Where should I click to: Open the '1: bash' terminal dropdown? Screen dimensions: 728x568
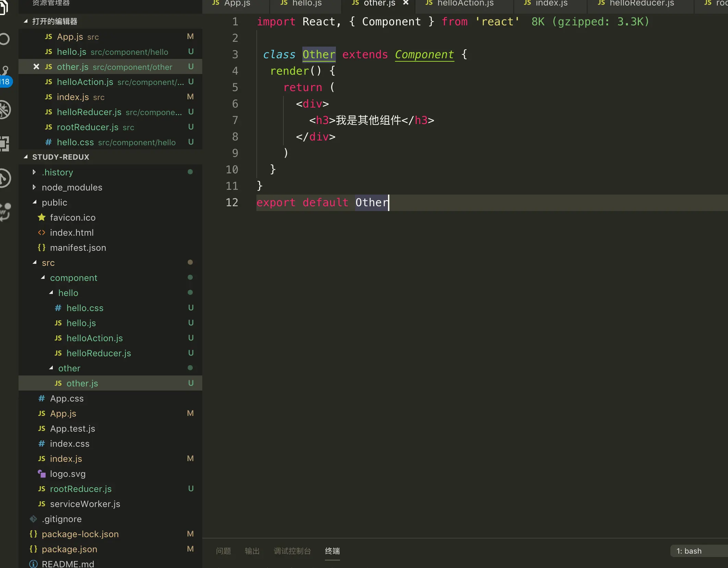click(x=699, y=551)
